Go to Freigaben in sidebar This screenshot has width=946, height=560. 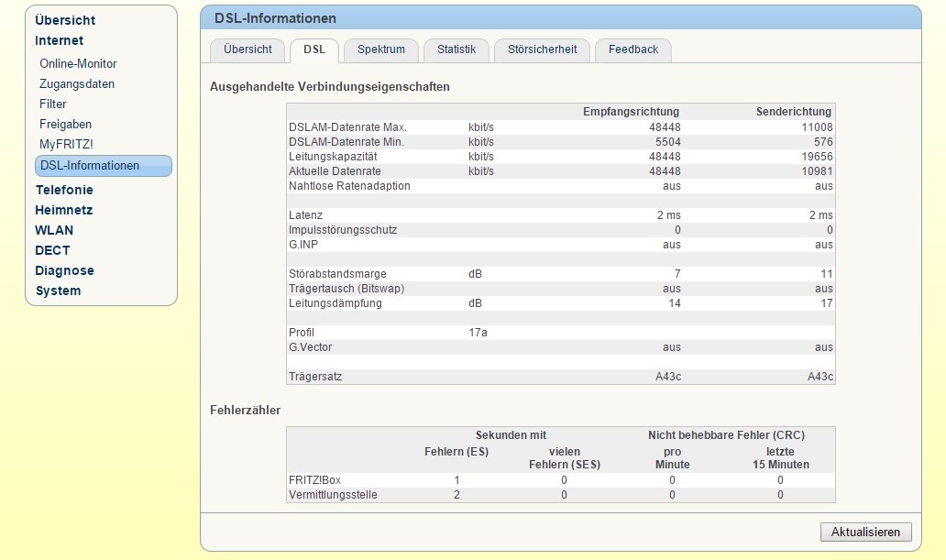pos(65,125)
